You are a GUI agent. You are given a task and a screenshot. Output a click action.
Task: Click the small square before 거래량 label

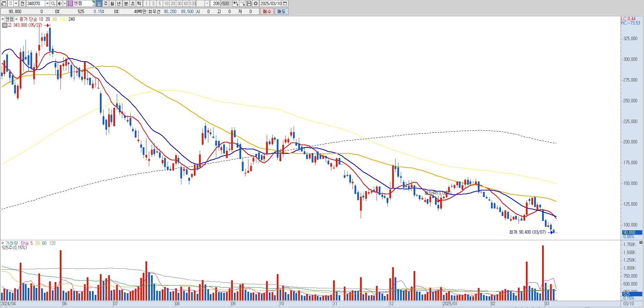[3, 243]
